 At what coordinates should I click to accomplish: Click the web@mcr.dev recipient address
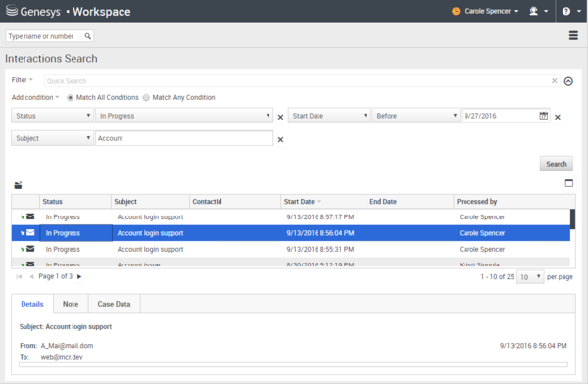[62, 357]
